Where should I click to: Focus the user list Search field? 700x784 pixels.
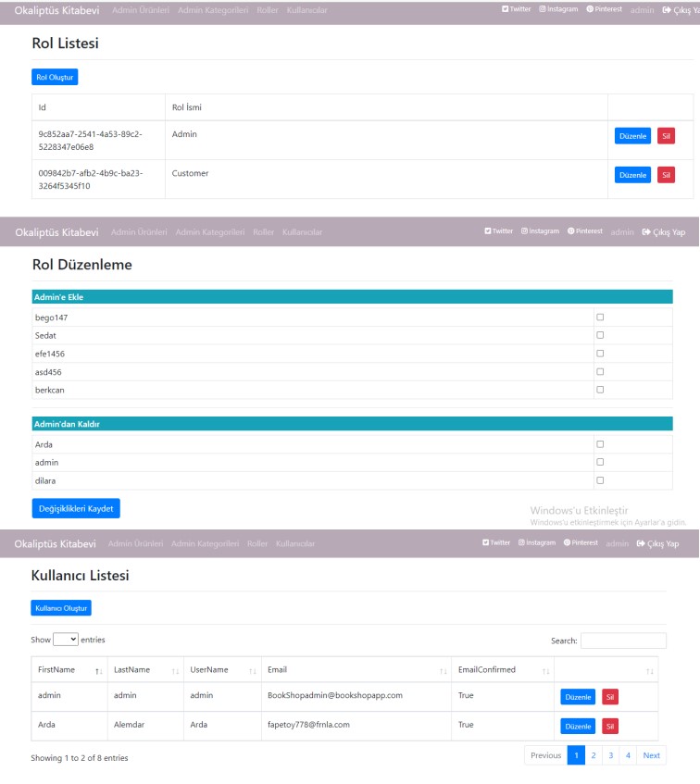click(623, 641)
